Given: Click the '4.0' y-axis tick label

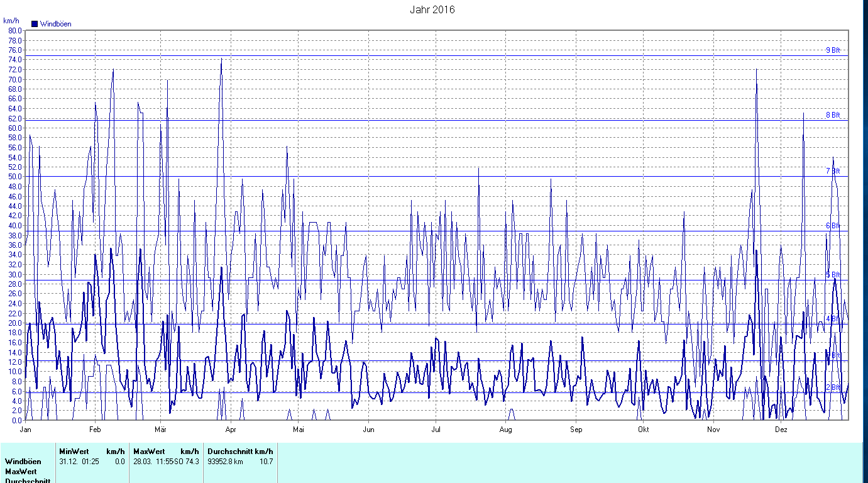Looking at the screenshot, I should (17, 401).
